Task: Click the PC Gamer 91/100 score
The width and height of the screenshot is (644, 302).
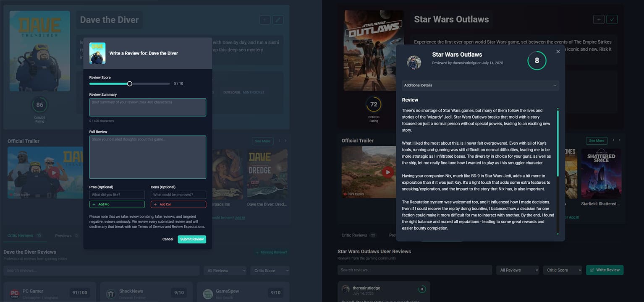Action: pos(80,293)
